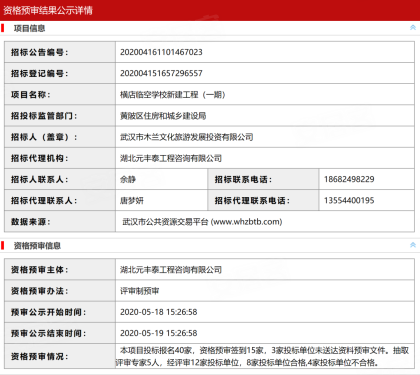Click the 招标代理联系人 label cell
The width and height of the screenshot is (420, 375).
pos(60,201)
